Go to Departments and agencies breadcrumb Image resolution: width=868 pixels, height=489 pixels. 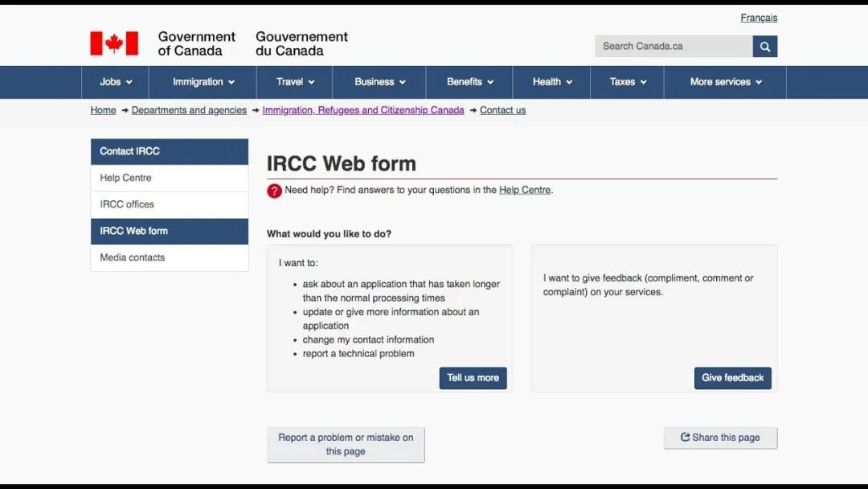(x=189, y=110)
